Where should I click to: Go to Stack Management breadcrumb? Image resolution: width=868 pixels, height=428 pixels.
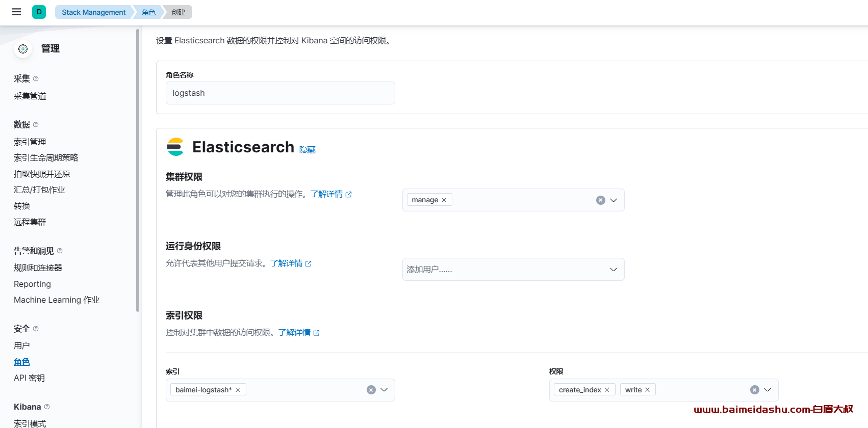pyautogui.click(x=93, y=12)
